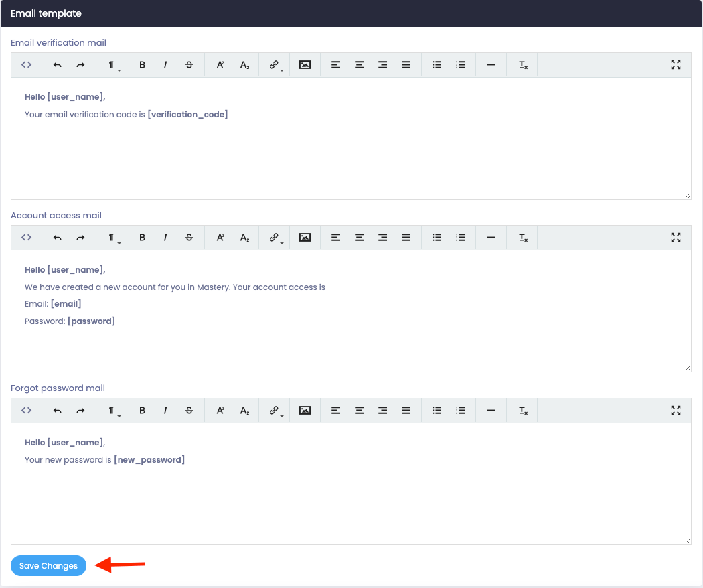Clear formatting in Forgot password mail editor
Screen dimensions: 703x588
pos(523,411)
